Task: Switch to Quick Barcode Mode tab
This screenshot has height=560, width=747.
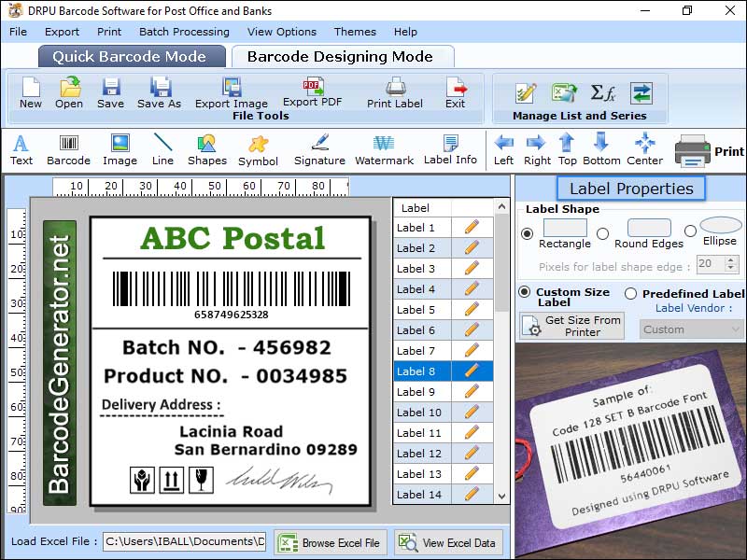Action: [x=132, y=56]
